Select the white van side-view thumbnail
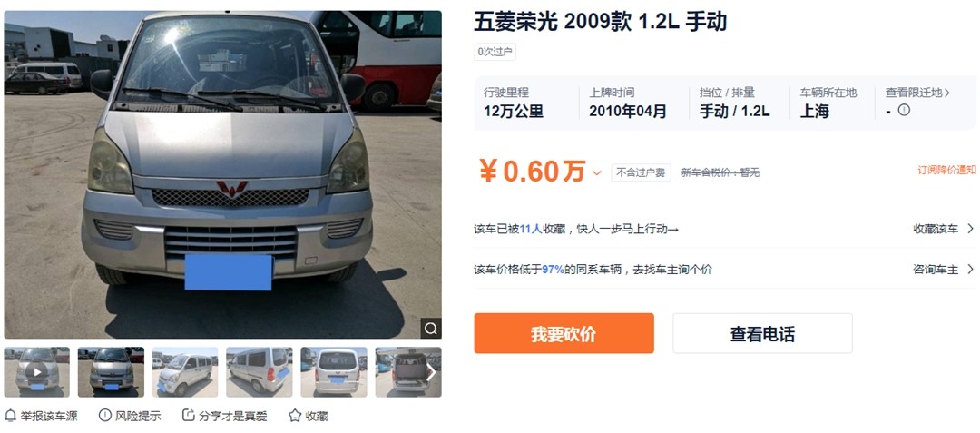This screenshot has width=980, height=433. (185, 372)
